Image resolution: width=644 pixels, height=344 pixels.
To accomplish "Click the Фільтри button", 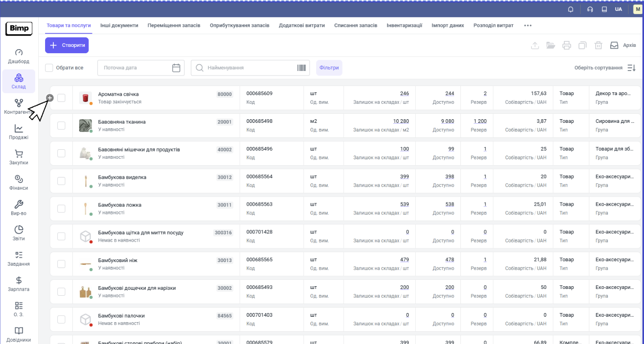I will pyautogui.click(x=329, y=68).
